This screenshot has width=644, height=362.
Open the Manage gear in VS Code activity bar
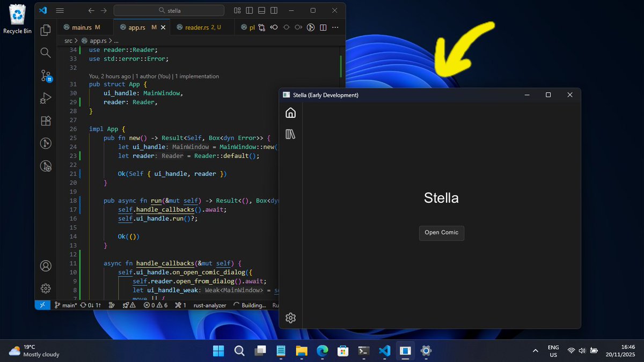pos(46,289)
